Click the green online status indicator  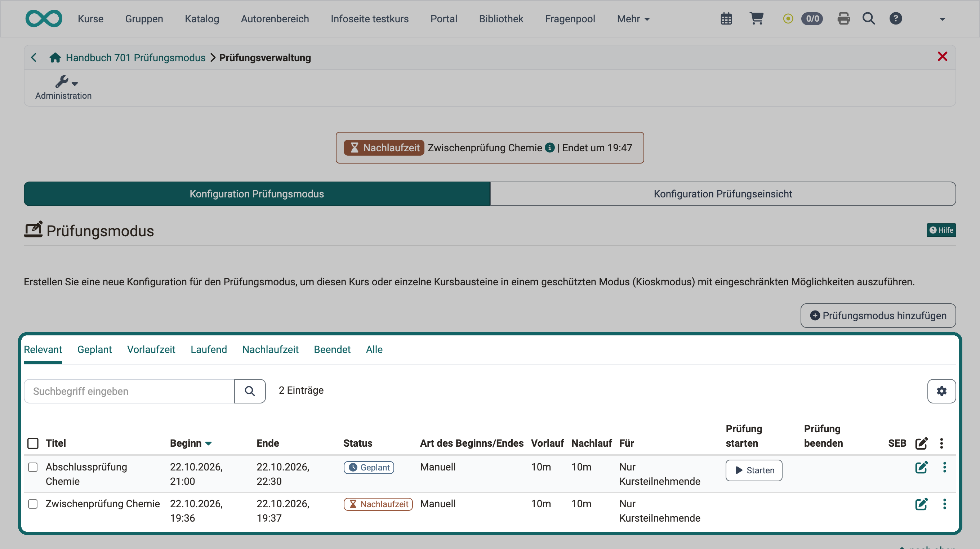click(788, 19)
